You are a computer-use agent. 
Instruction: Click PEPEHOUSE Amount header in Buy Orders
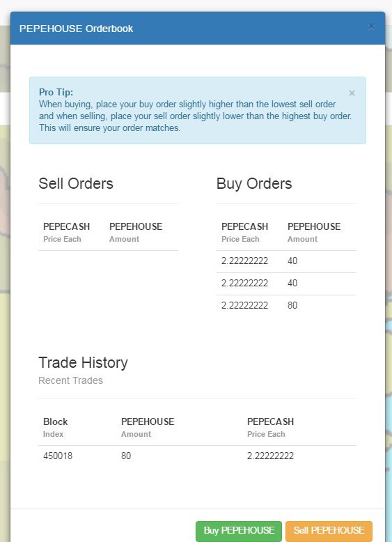coord(314,232)
